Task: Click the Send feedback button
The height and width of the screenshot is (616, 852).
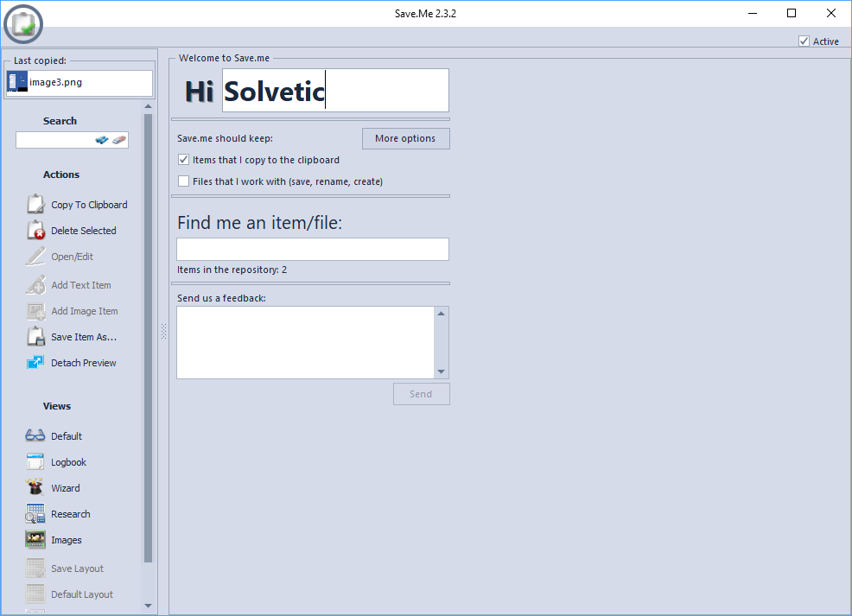Action: pos(421,394)
